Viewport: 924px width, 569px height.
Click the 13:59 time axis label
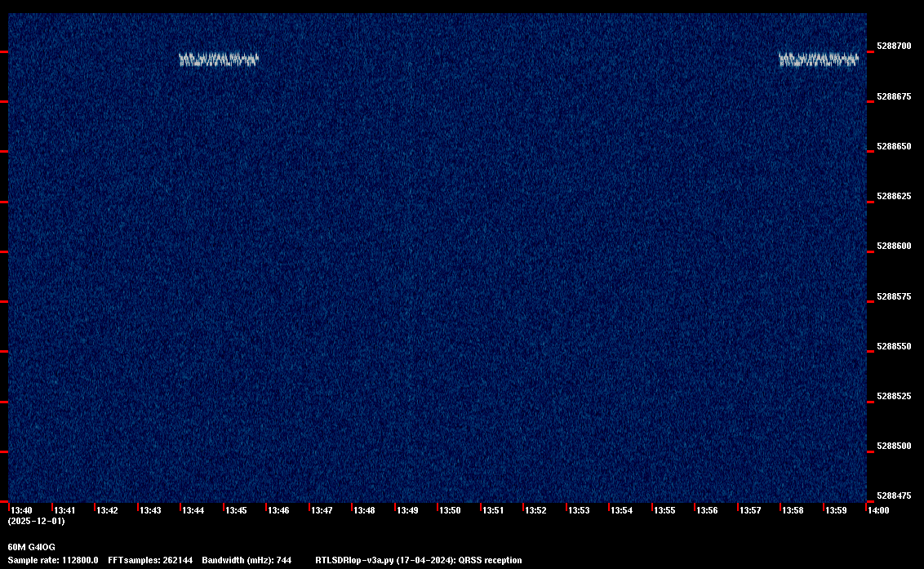(836, 510)
